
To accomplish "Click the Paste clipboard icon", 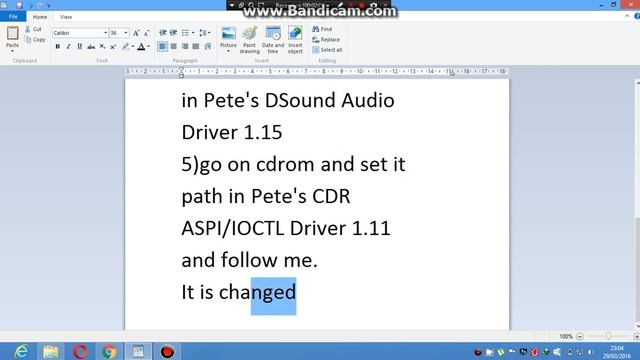I will pyautogui.click(x=12, y=33).
